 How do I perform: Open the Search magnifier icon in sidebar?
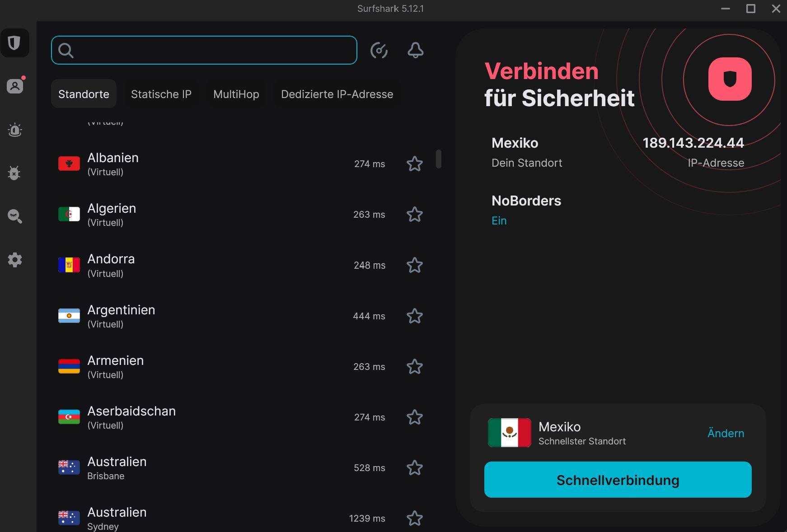(x=15, y=216)
